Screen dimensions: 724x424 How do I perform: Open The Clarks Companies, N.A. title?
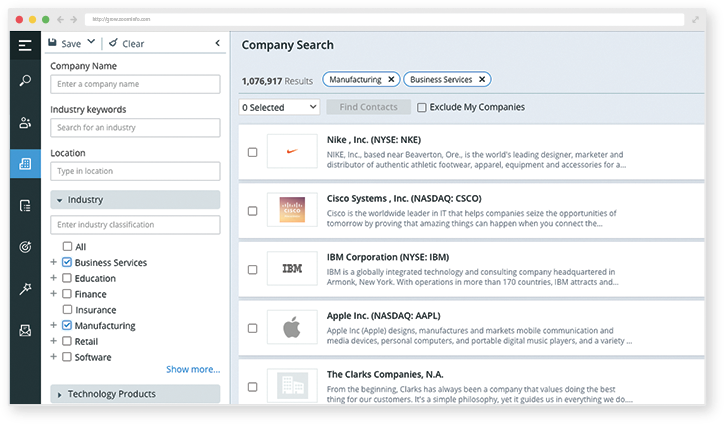[x=385, y=375]
